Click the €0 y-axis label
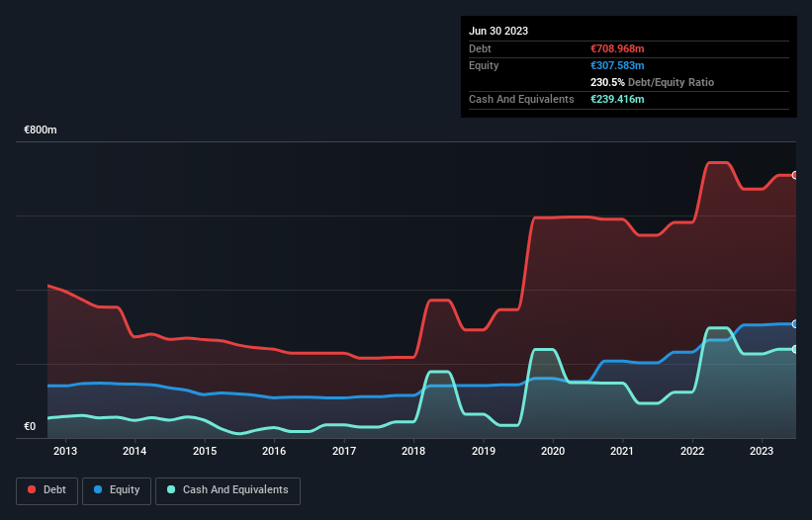The image size is (812, 520). point(30,426)
